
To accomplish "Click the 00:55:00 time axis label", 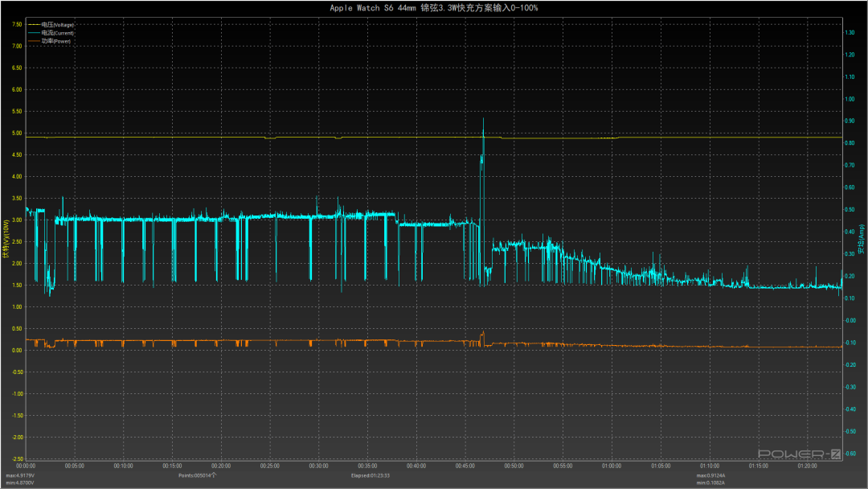I will coord(563,466).
